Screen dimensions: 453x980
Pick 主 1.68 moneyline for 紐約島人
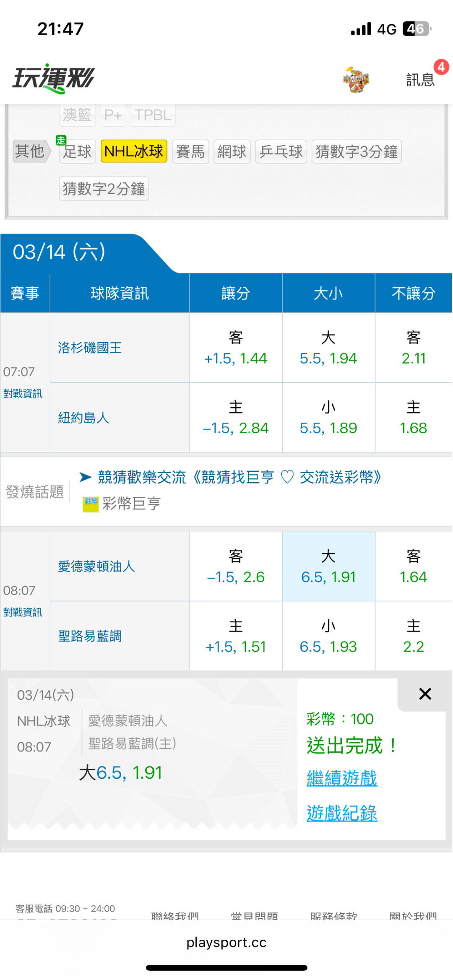pos(413,418)
